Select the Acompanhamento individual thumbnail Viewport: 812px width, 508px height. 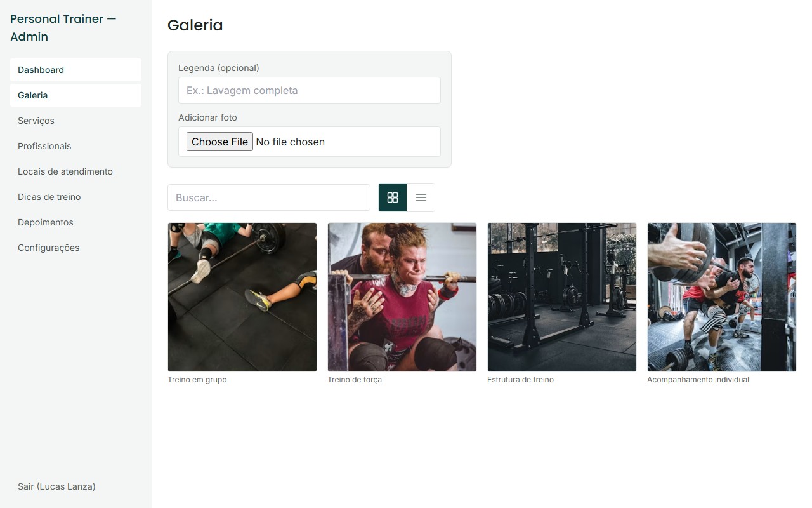click(722, 297)
